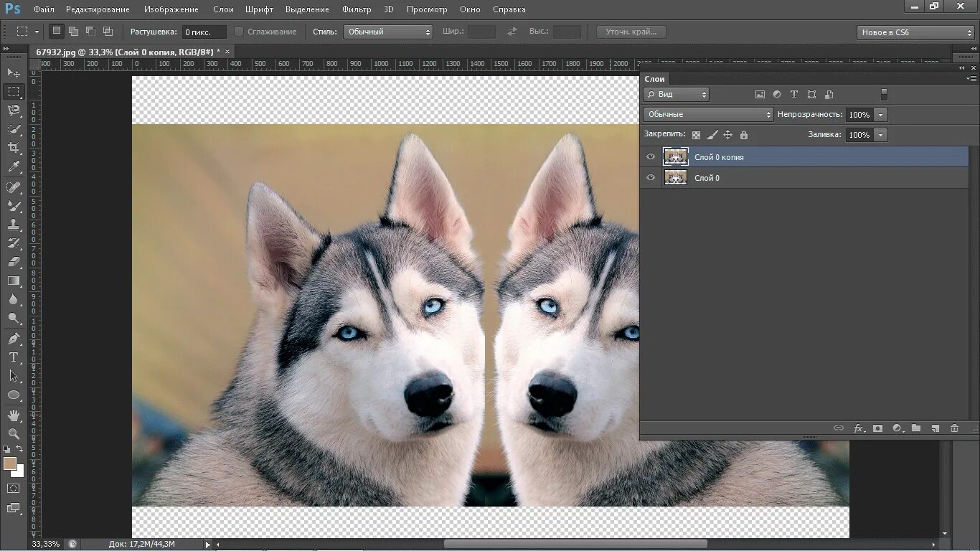Viewport: 980px width, 551px height.
Task: Open the Фильтр menu
Action: (x=357, y=9)
